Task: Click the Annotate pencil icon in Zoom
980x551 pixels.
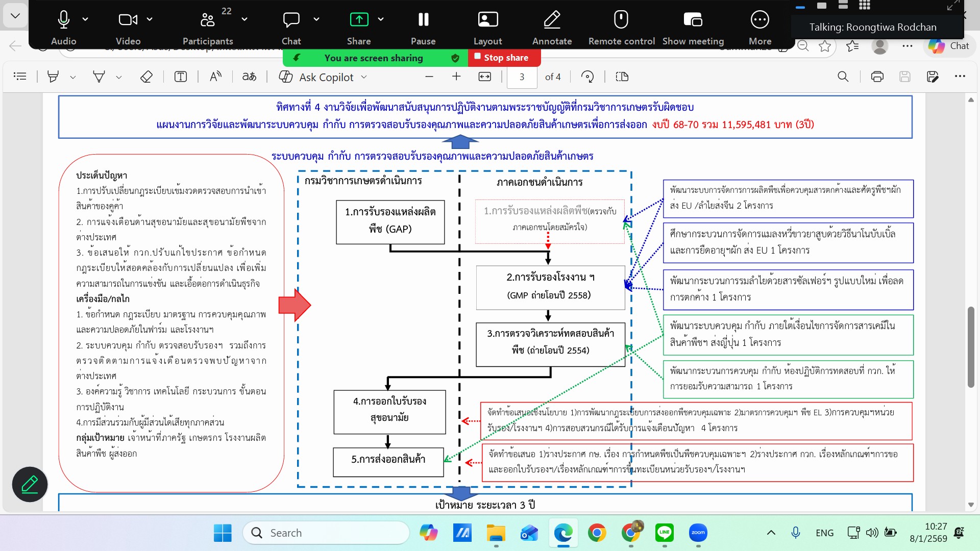Action: [552, 20]
